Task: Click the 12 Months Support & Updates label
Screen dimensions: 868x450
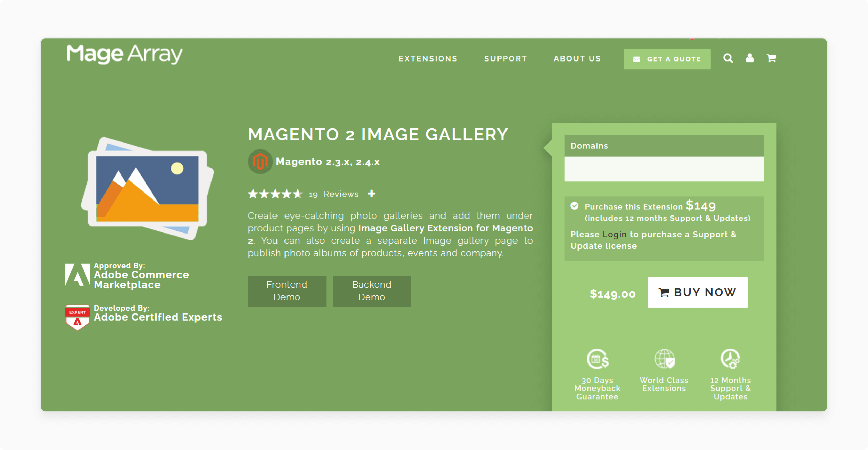Action: pyautogui.click(x=730, y=389)
